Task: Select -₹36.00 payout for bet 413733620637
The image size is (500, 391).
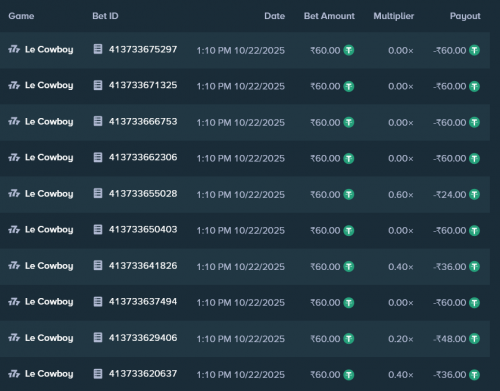Action: coord(450,375)
